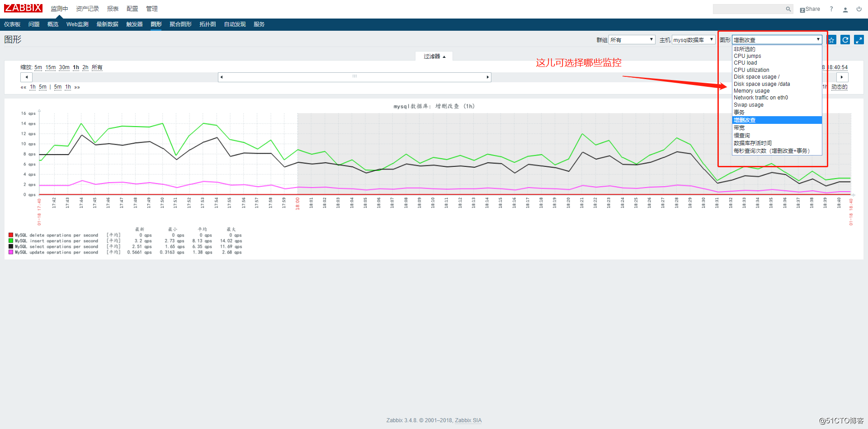Viewport: 868px width, 429px height.
Task: Select Memory usage graph option
Action: [x=777, y=91]
